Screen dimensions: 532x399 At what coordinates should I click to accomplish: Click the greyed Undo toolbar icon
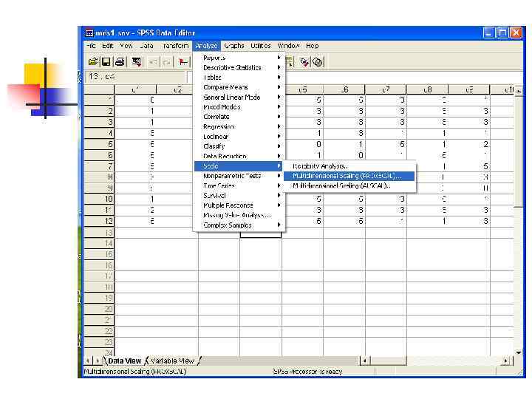point(153,62)
